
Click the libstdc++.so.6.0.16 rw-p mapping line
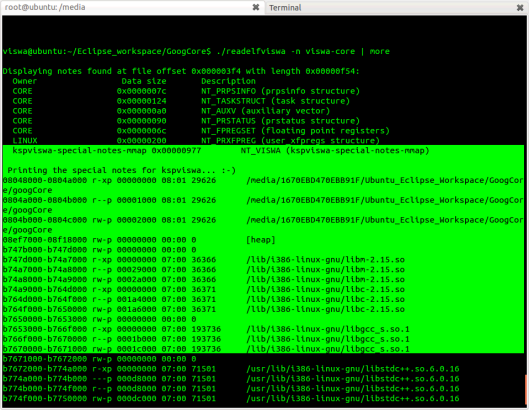[x=231, y=399]
